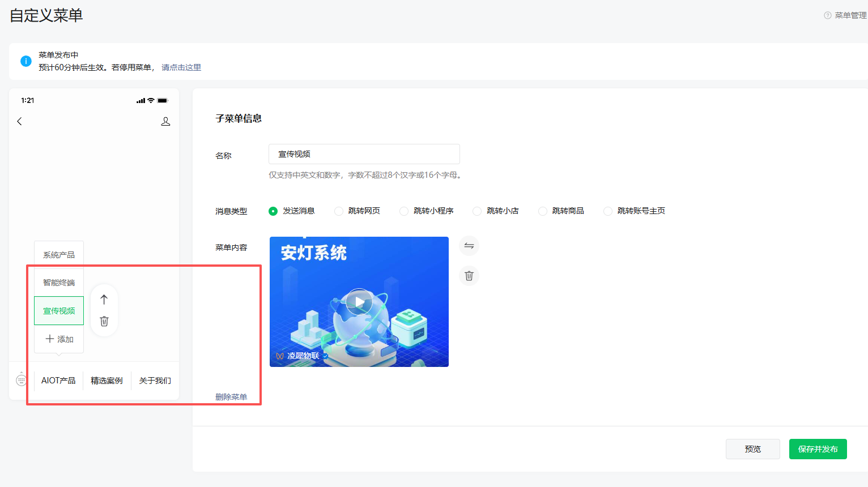Click the 安灯系统 video thumbnail title
Screen dimensions: 868x487
point(314,253)
